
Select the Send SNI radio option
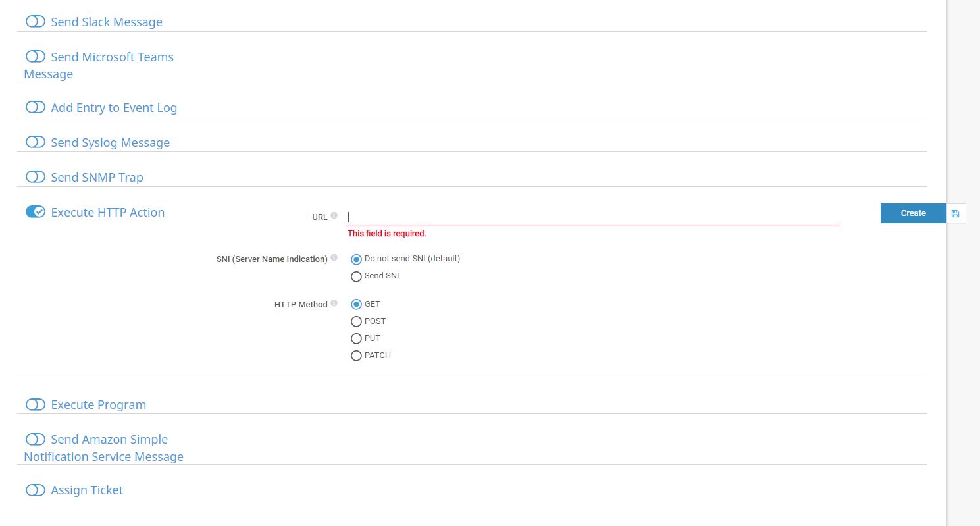357,276
